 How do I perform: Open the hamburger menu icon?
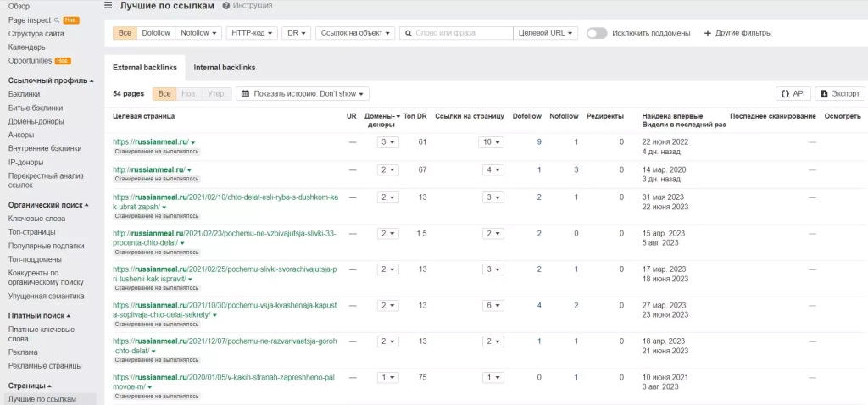tap(108, 6)
